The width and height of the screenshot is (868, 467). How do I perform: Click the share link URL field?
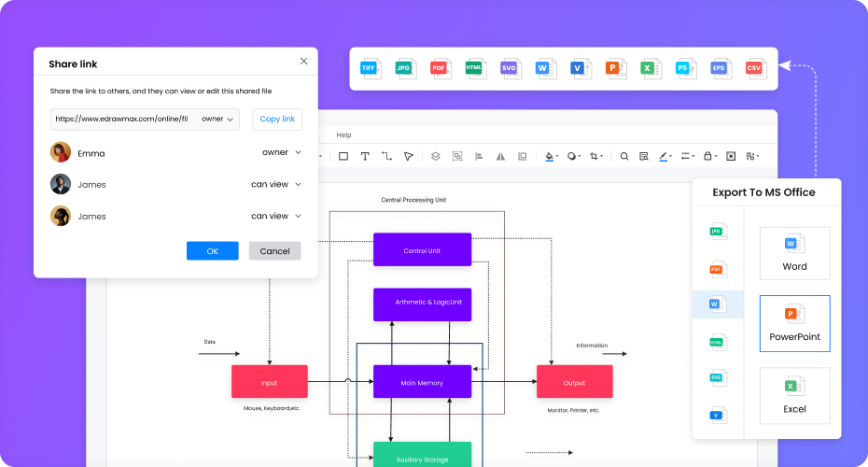[122, 120]
